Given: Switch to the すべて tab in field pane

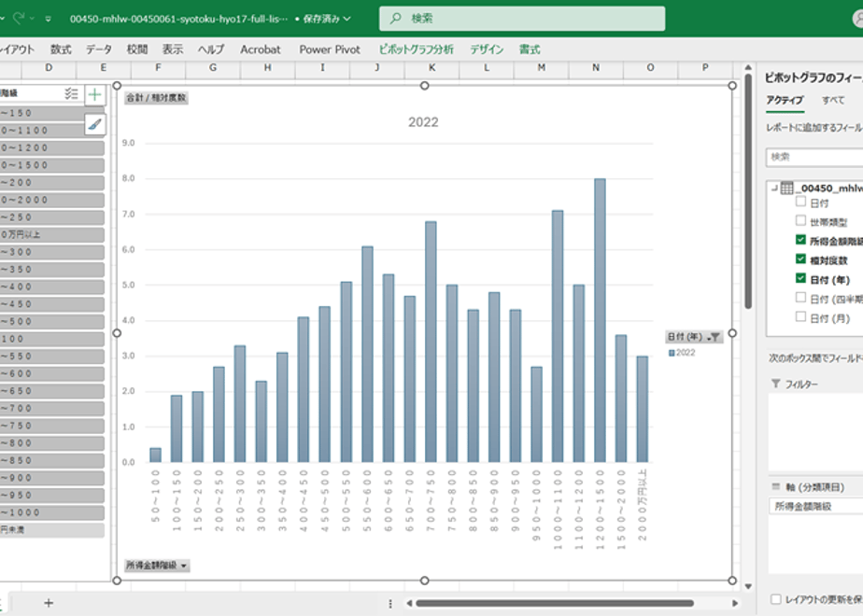Looking at the screenshot, I should tap(833, 100).
